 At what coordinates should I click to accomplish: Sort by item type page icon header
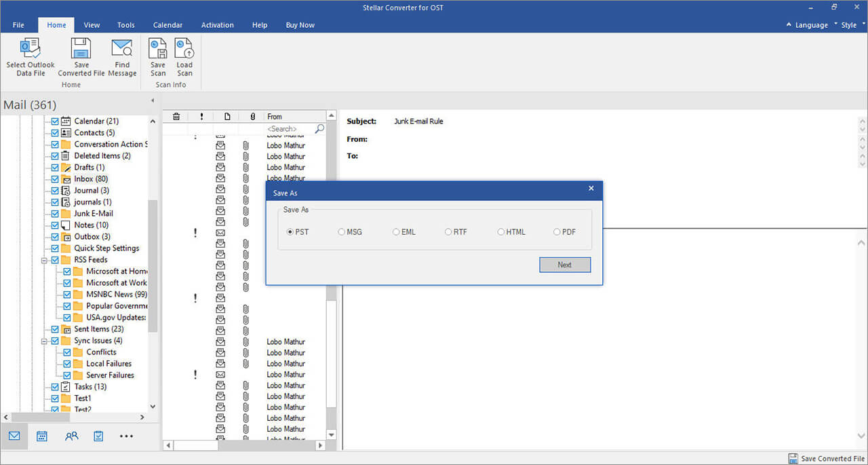(x=227, y=117)
